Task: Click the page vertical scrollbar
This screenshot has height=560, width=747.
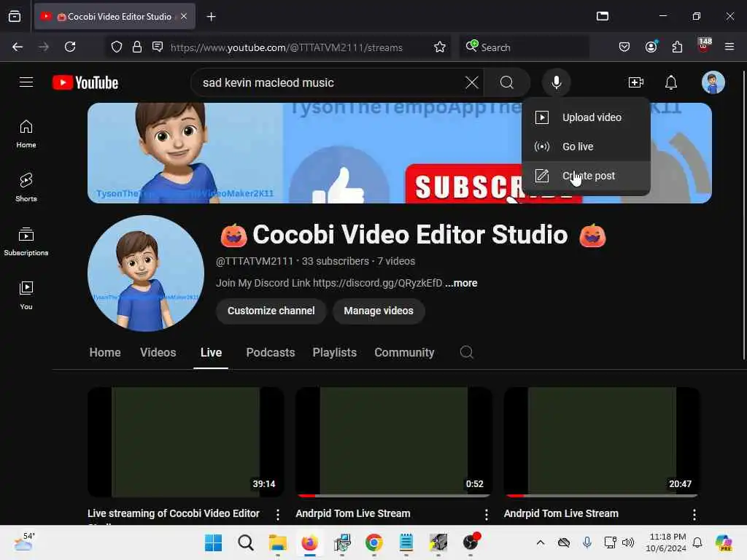Action: coord(743,214)
